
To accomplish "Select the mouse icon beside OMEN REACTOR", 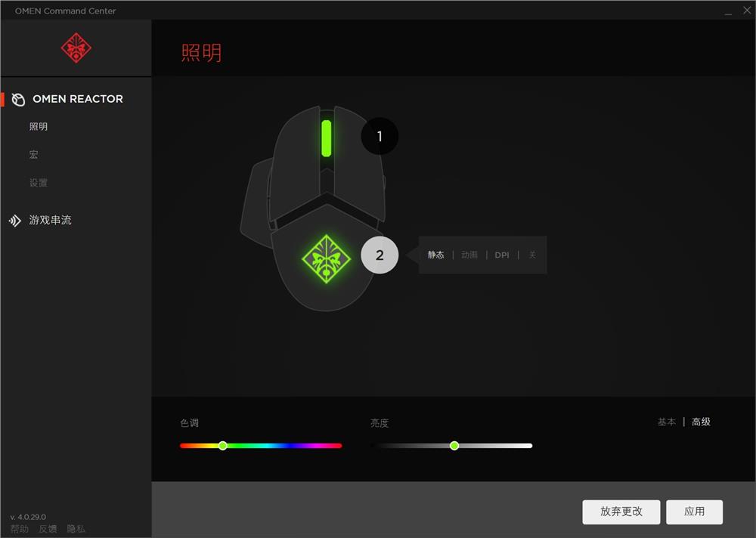I will pos(17,99).
